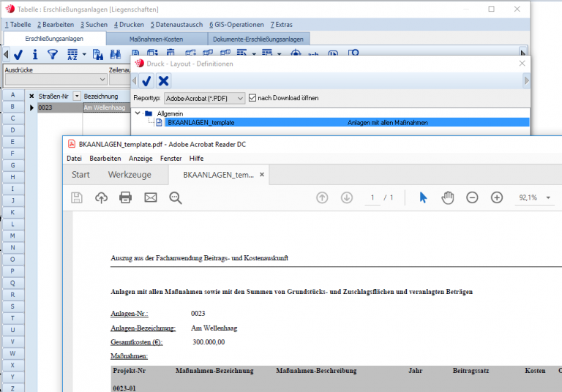
Task: Close the BKAANLAGEN_tem... document tab
Action: [x=262, y=175]
